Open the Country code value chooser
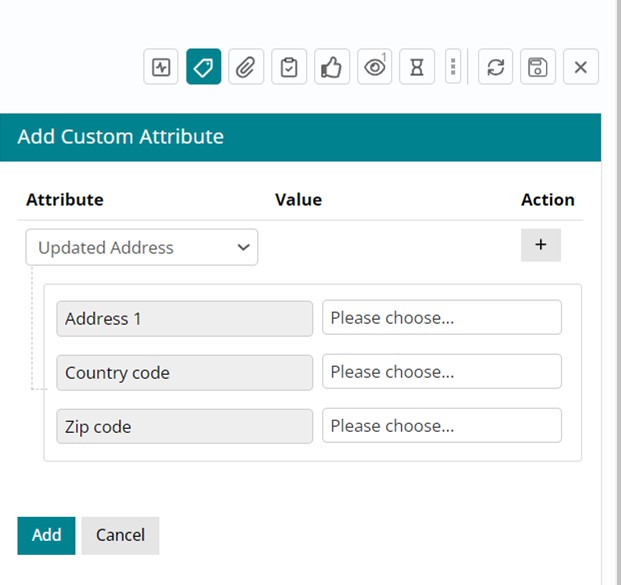The width and height of the screenshot is (621, 585). pyautogui.click(x=441, y=372)
